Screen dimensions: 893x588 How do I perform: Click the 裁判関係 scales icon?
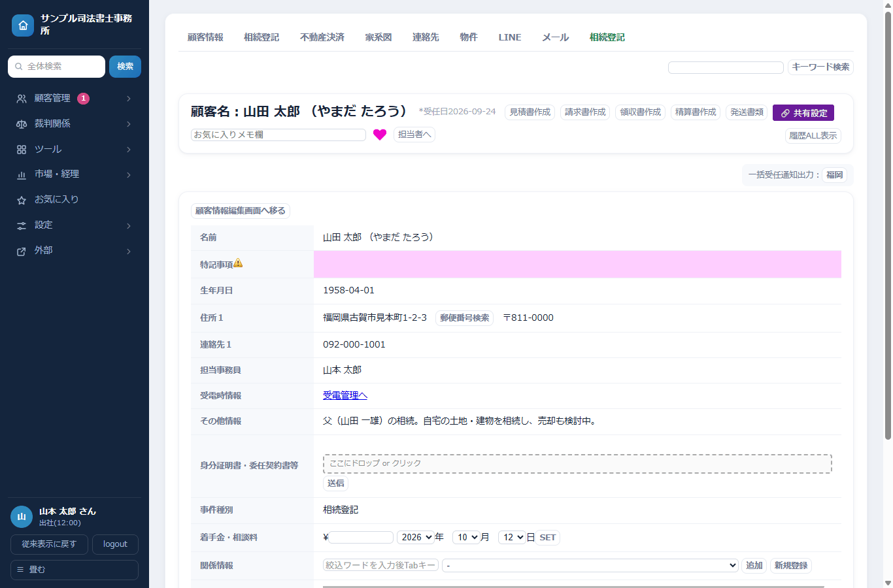click(x=22, y=124)
